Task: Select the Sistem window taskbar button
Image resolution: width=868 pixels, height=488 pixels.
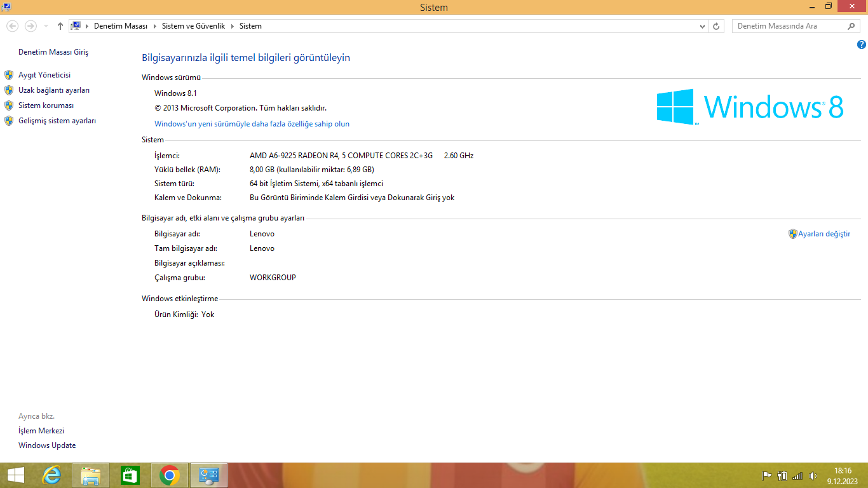Action: [x=209, y=475]
